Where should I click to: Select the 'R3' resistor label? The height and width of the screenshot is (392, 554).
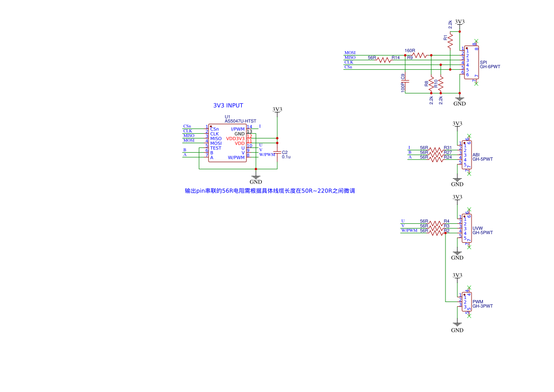(446, 226)
